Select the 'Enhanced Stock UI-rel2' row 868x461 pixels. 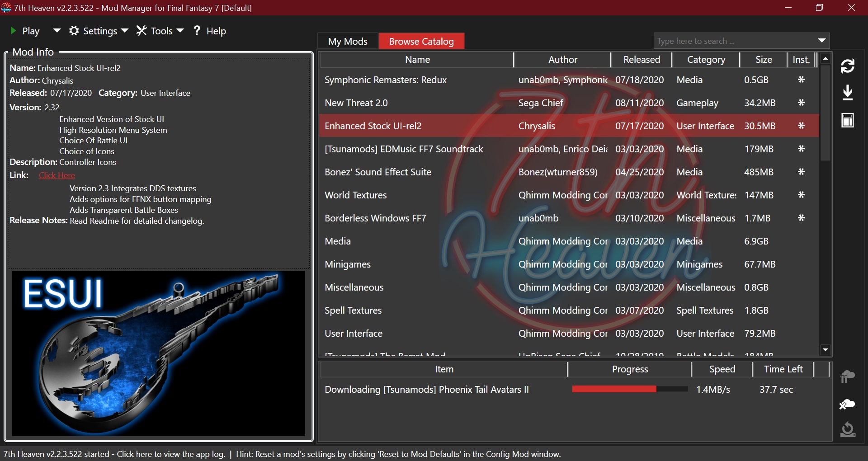coord(569,126)
